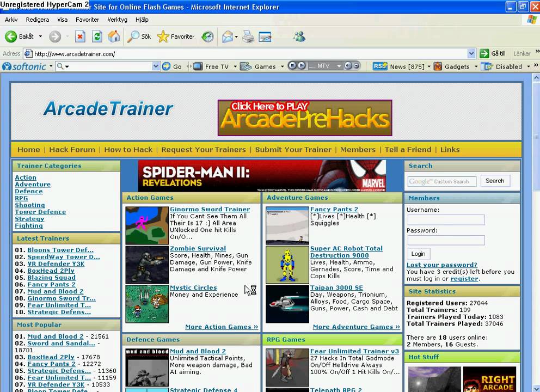Open Request Your Trainers page
Screen dimensions: 540x392
204,150
